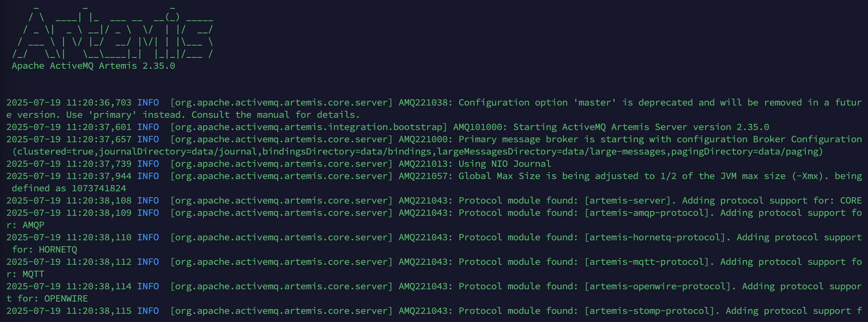
Task: Select the OPENWIRE protocol name
Action: [x=66, y=299]
